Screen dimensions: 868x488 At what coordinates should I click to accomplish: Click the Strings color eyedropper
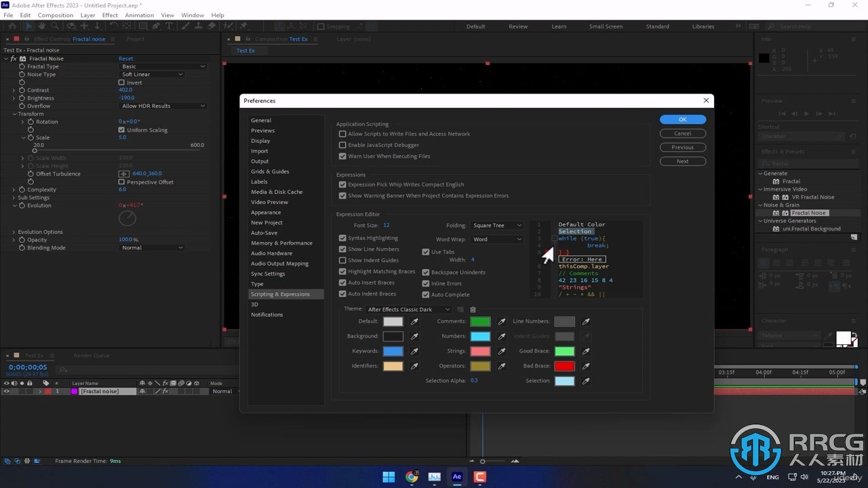[502, 351]
